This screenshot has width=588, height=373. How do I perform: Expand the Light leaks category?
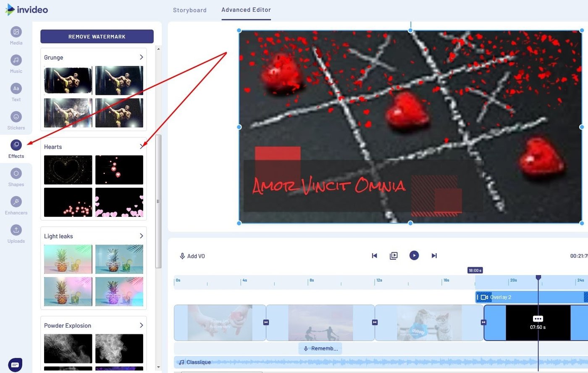(x=142, y=236)
